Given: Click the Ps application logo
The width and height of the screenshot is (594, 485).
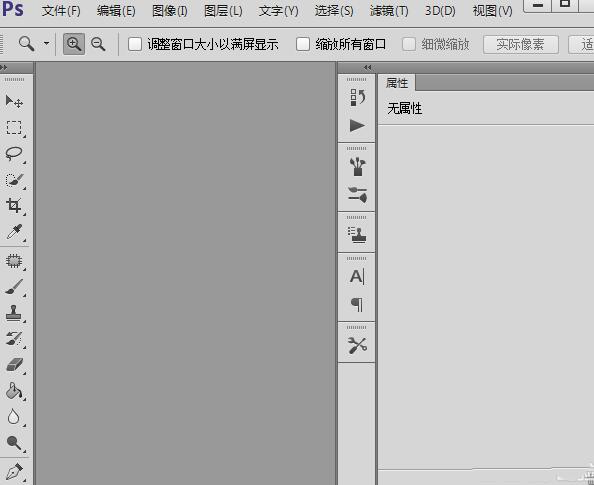Looking at the screenshot, I should 13,9.
